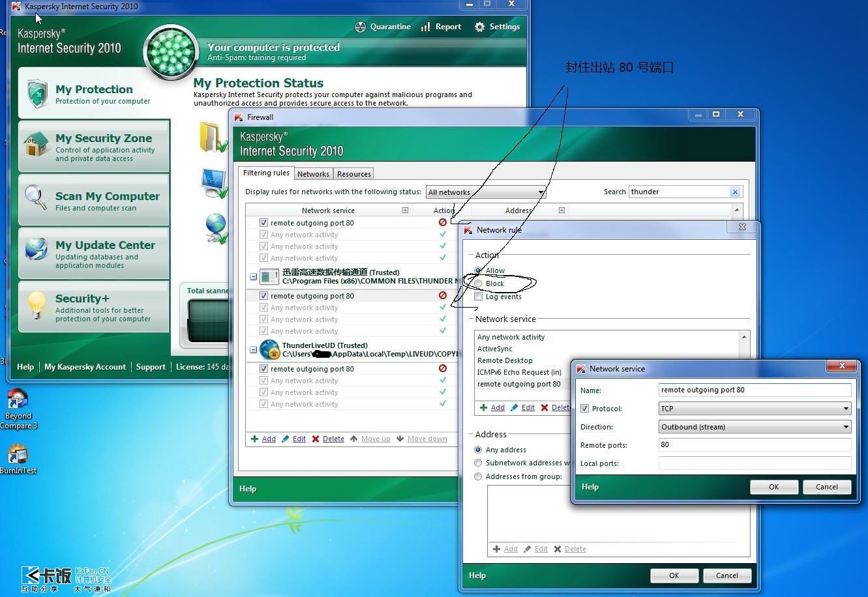Click Edit in Firewall filtering rules

tap(293, 439)
